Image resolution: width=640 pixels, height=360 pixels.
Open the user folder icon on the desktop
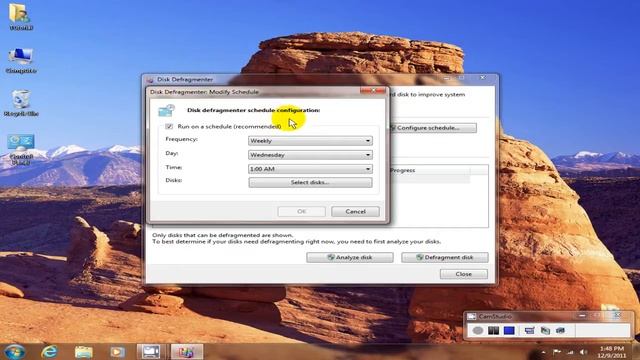(20, 17)
